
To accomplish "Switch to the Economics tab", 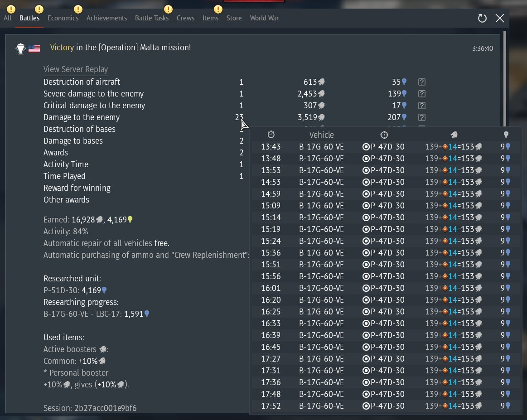I will pos(63,18).
